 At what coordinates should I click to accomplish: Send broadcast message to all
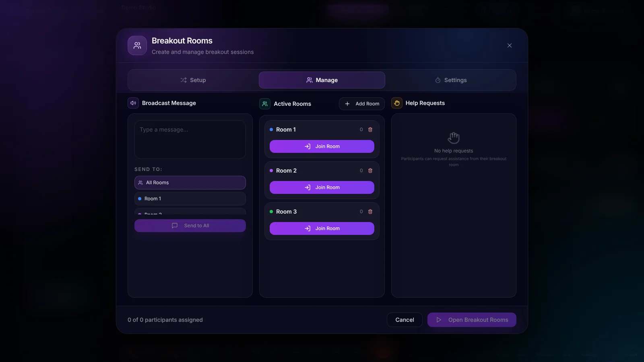[190, 226]
